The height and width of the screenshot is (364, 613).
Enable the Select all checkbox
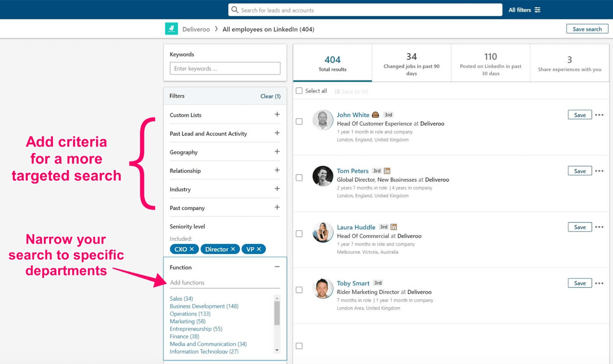[x=299, y=90]
